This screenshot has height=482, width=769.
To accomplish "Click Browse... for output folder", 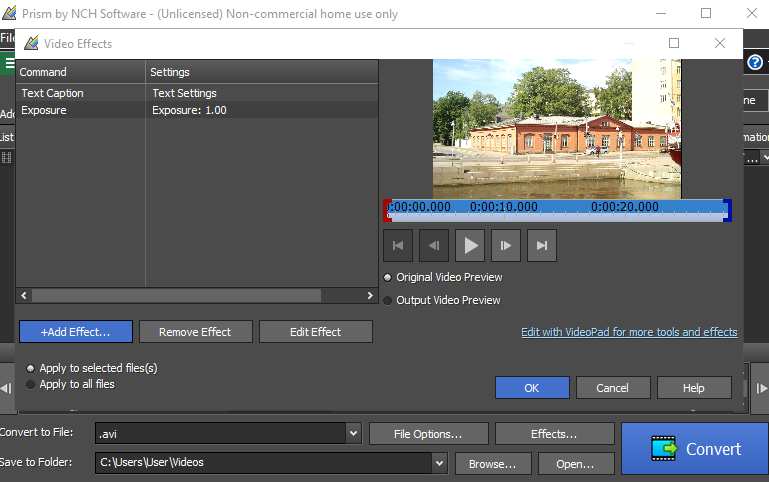I will coord(493,463).
